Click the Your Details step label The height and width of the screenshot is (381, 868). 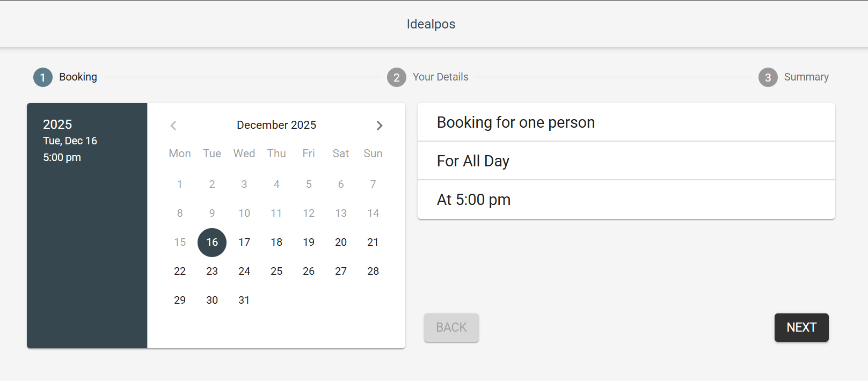click(440, 77)
